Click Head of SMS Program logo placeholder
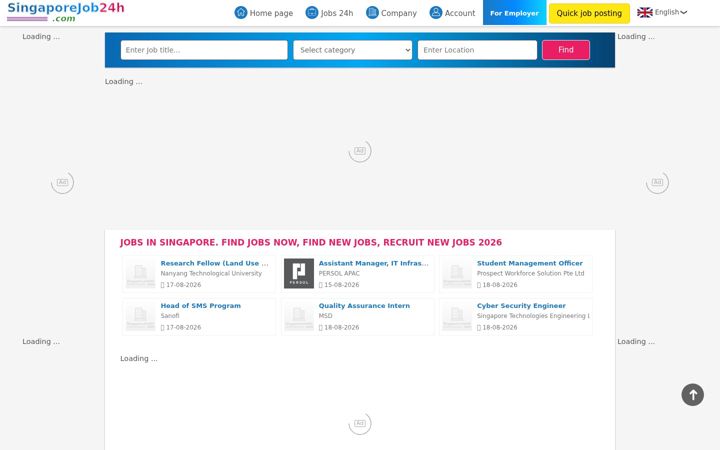Viewport: 720px width, 450px height. (x=141, y=316)
